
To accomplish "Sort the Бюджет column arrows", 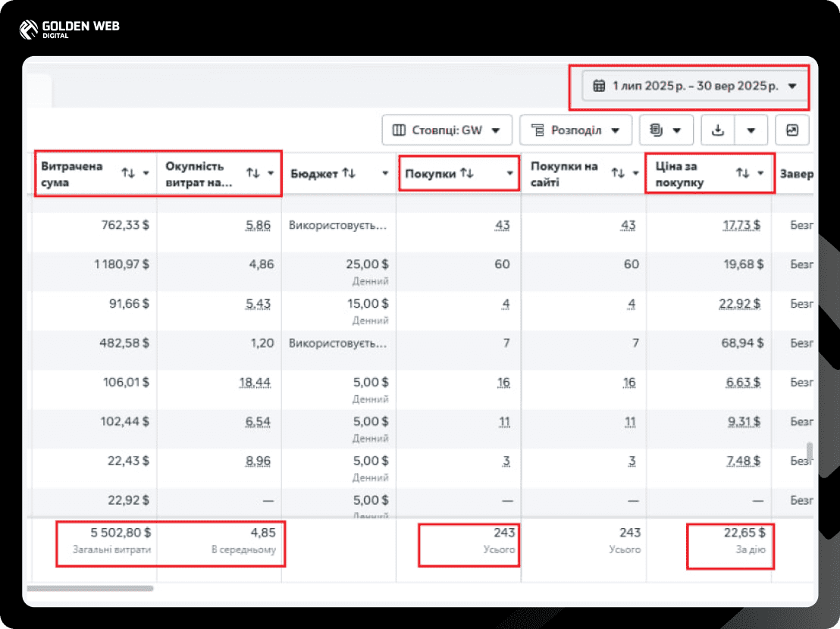I will click(349, 173).
